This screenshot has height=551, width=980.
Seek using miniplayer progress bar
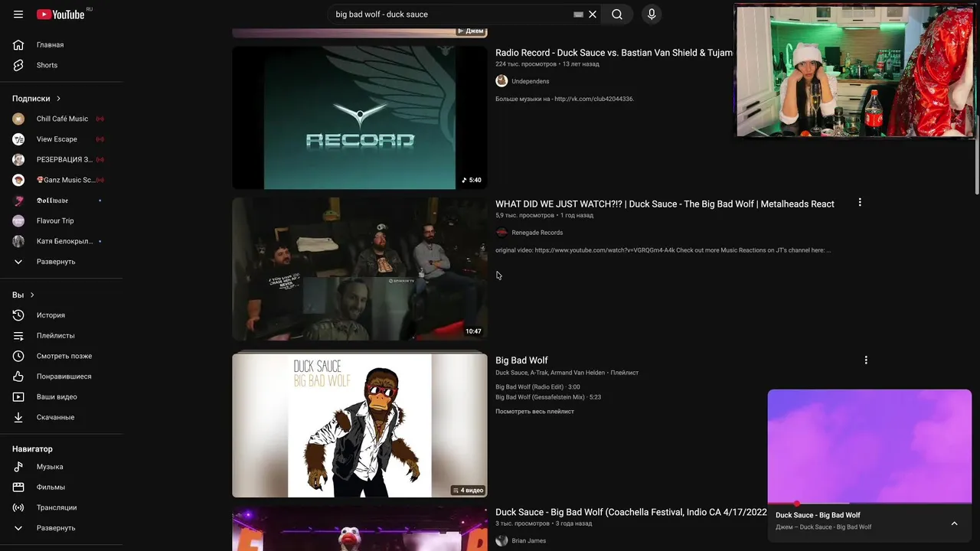click(x=870, y=504)
